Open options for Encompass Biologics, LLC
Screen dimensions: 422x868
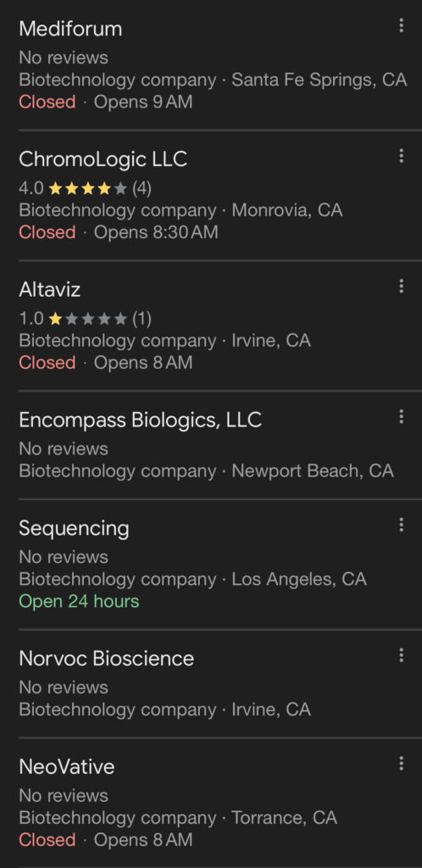pos(401,416)
